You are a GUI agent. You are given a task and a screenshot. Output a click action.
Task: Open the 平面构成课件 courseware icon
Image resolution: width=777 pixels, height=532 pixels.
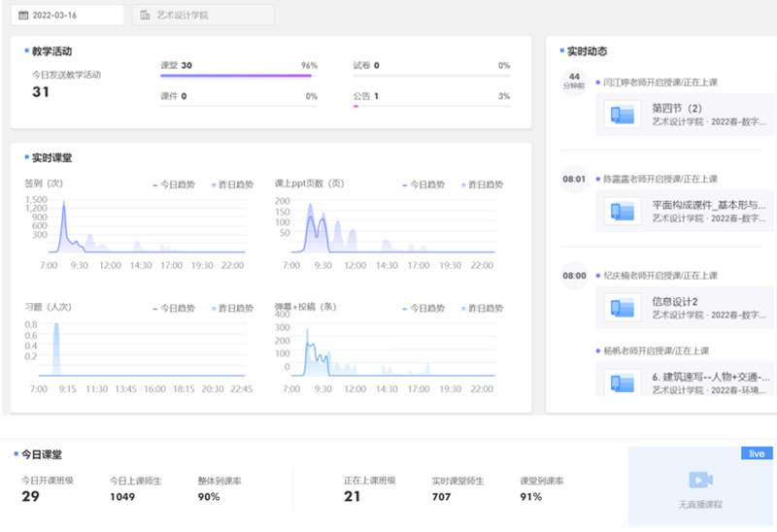point(621,212)
